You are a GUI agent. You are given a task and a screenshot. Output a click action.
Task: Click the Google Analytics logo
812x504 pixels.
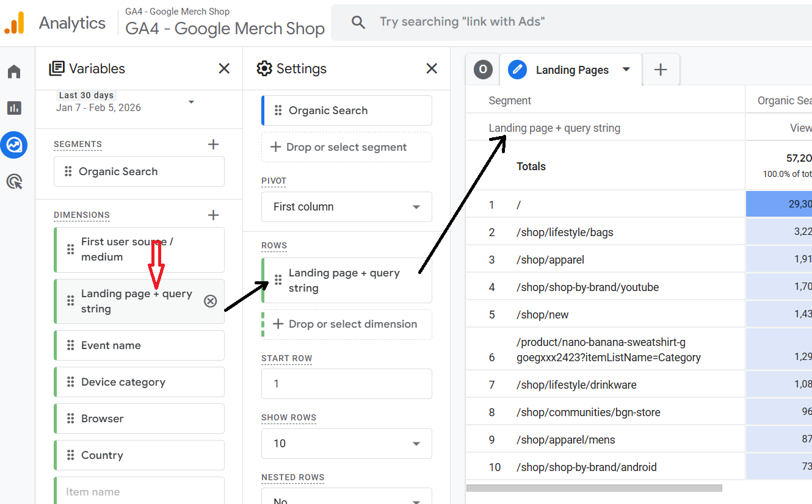point(15,23)
